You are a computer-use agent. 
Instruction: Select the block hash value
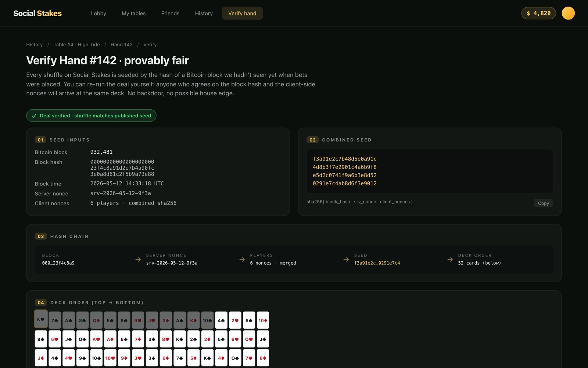click(x=122, y=168)
